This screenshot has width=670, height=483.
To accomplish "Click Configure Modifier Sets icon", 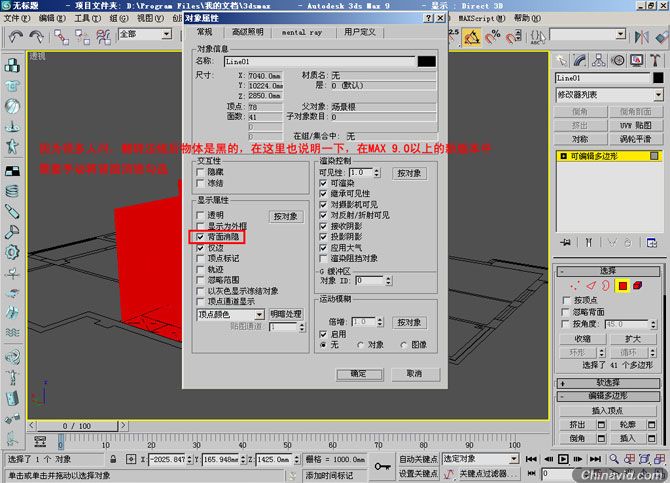I will (652, 243).
